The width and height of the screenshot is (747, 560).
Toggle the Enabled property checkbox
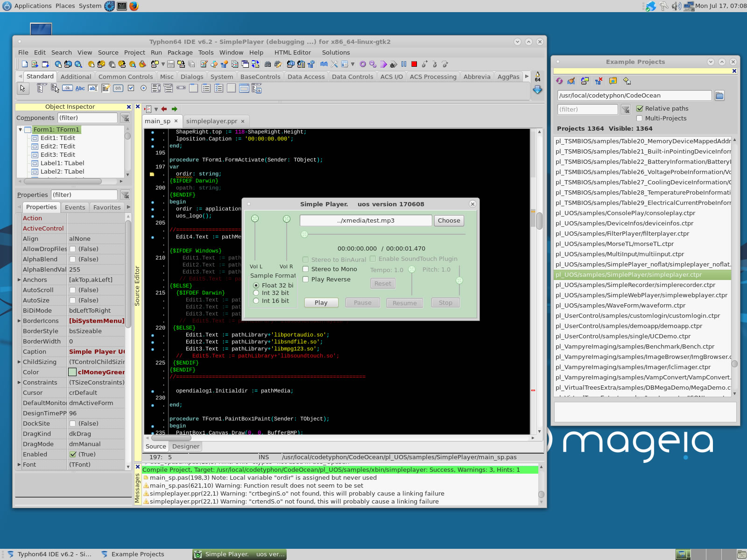(73, 455)
